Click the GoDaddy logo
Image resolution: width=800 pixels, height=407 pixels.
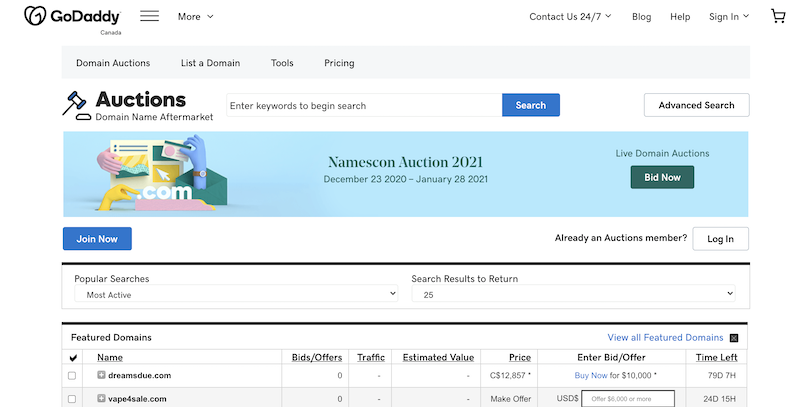(72, 16)
